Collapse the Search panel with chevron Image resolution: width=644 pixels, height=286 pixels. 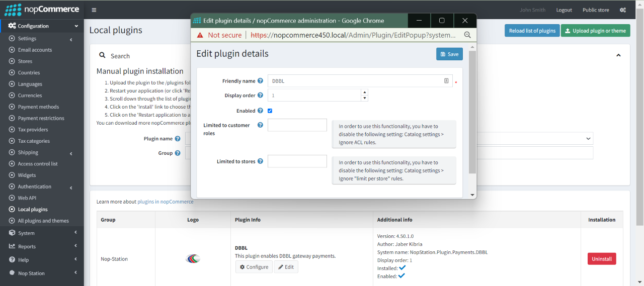click(618, 55)
